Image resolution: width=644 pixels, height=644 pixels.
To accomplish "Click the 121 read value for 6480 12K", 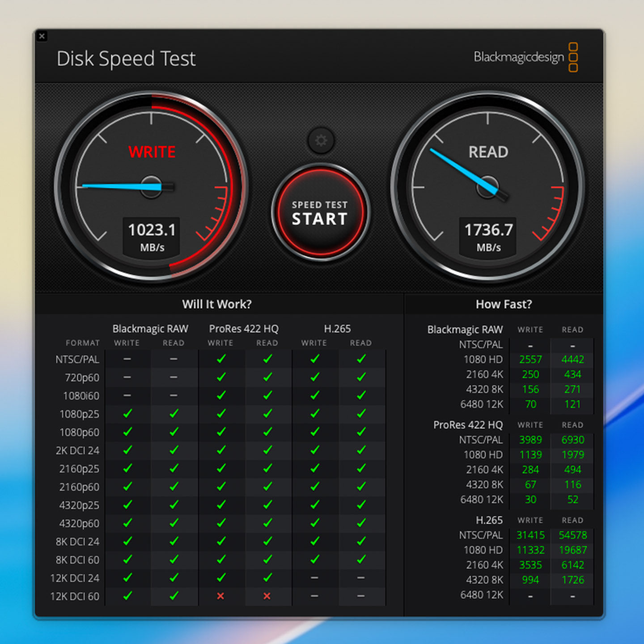I will [x=572, y=404].
